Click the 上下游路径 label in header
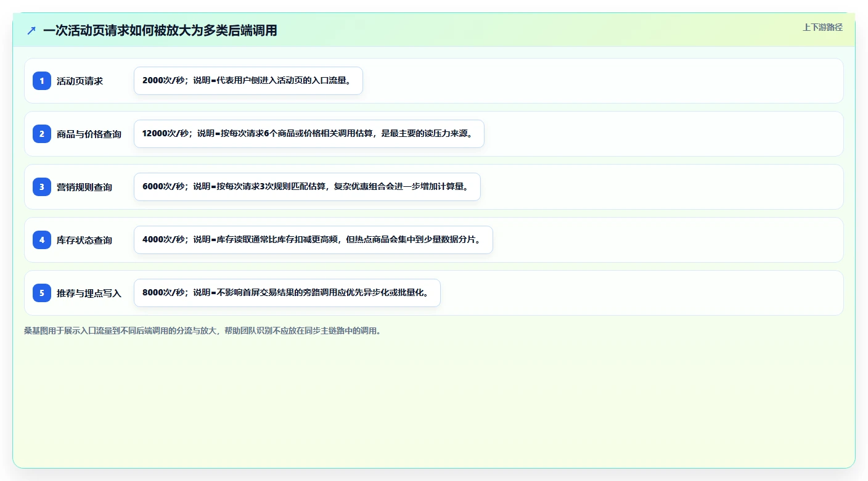 coord(822,27)
